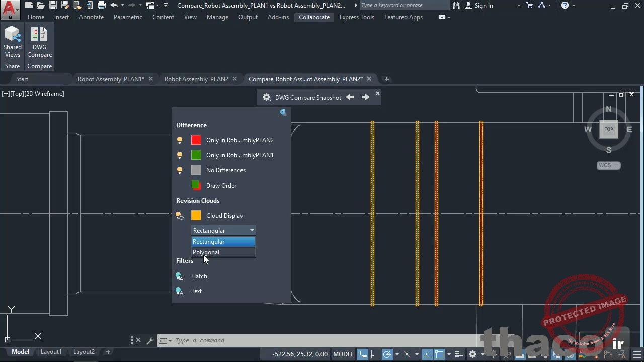Toggle the Text filter
Image resolution: width=644 pixels, height=362 pixels.
180,291
